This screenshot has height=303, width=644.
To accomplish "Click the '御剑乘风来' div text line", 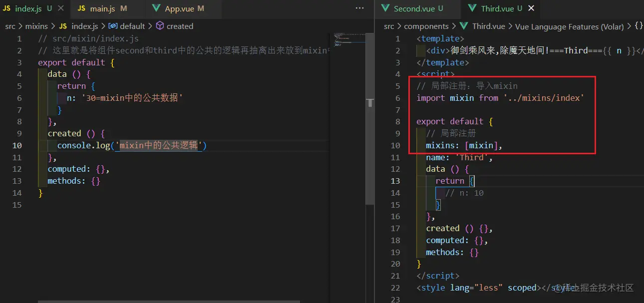I will 535,50.
